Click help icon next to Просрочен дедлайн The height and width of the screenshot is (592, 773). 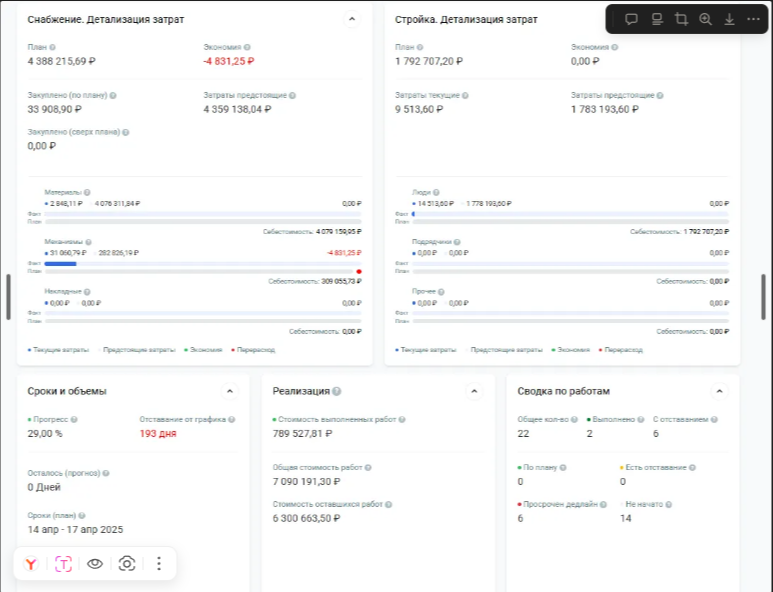603,504
